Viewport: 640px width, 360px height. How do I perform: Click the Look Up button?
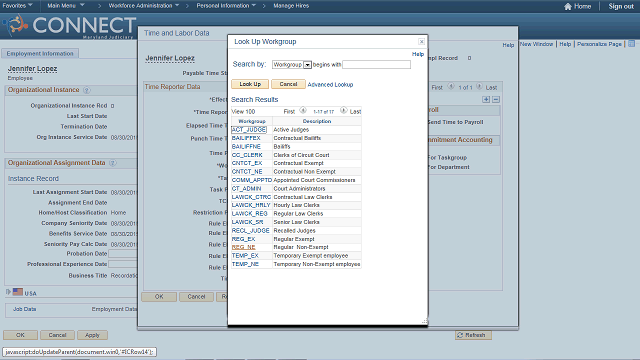(250, 84)
